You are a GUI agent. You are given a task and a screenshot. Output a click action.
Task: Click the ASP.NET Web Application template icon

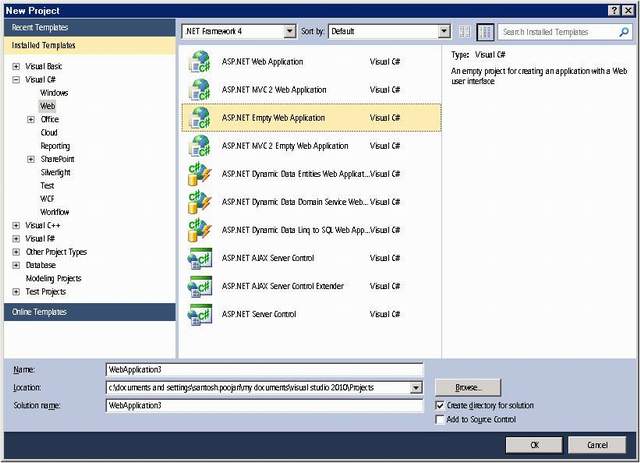tap(200, 62)
